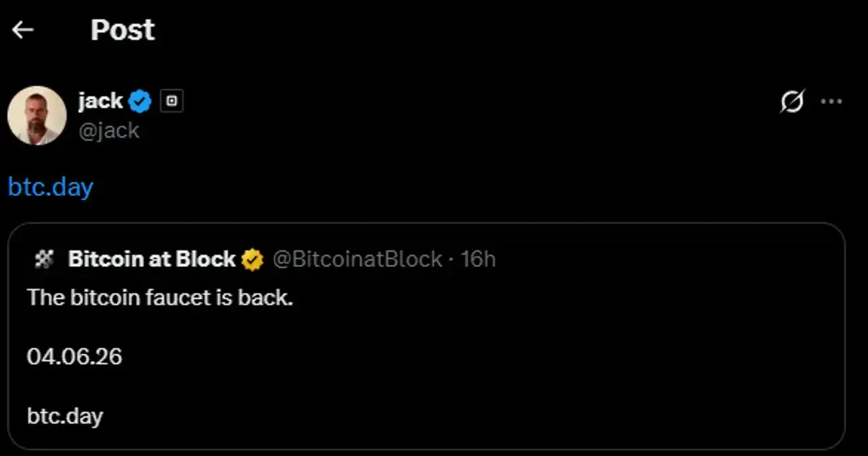Image resolution: width=868 pixels, height=456 pixels.
Task: Open the btc.day text inside the quoted post
Action: (x=65, y=415)
